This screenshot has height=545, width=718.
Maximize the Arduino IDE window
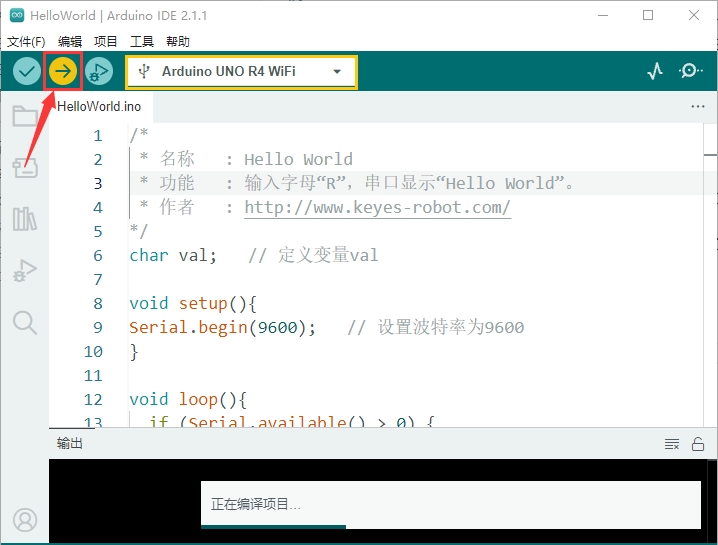click(648, 15)
